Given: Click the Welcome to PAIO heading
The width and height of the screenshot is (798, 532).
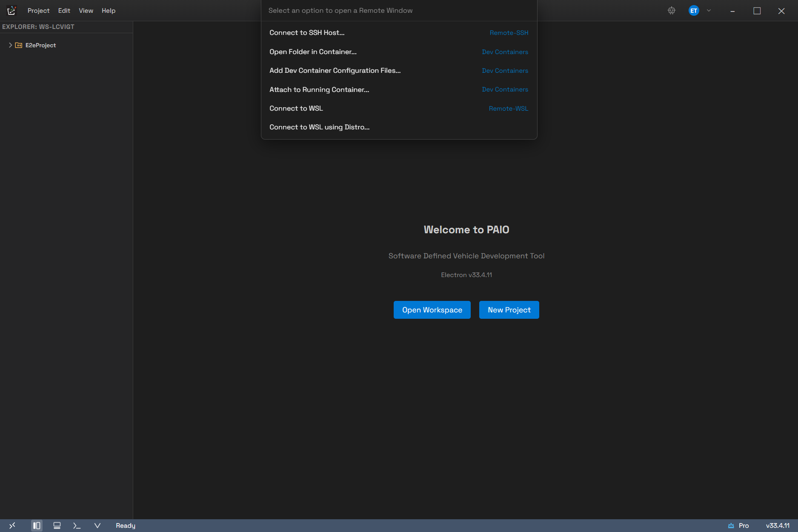Looking at the screenshot, I should click(x=466, y=230).
